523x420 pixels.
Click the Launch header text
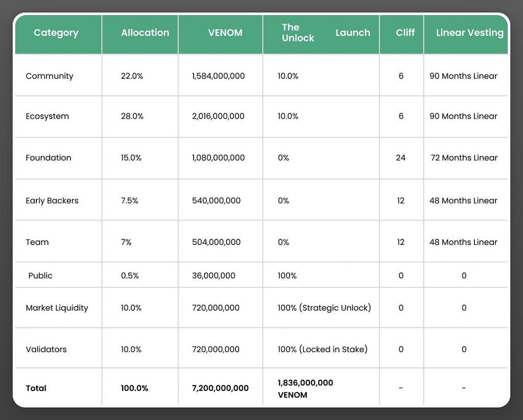point(353,33)
